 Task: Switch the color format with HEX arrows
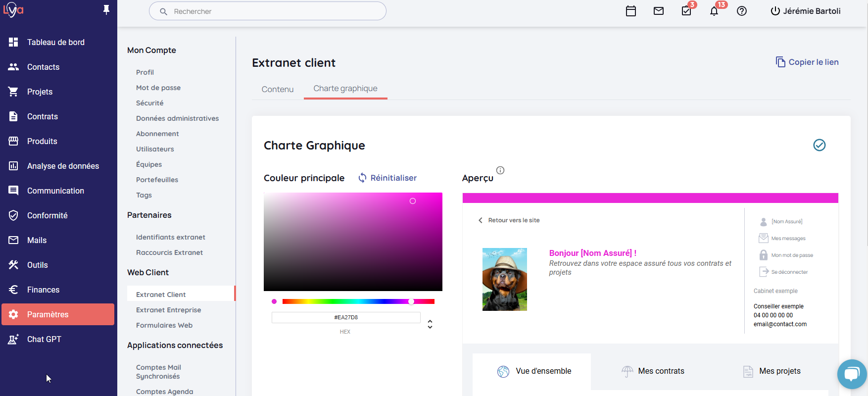(430, 324)
